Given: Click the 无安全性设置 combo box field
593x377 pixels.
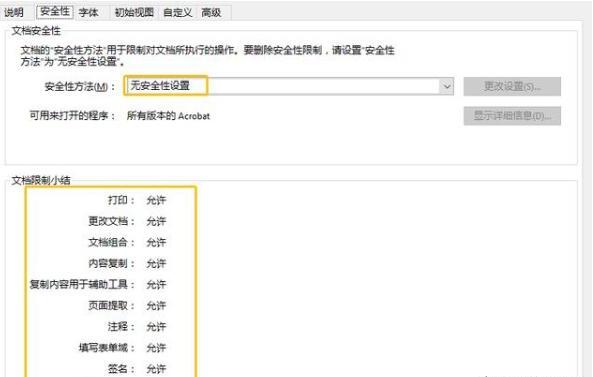Looking at the screenshot, I should pos(289,87).
